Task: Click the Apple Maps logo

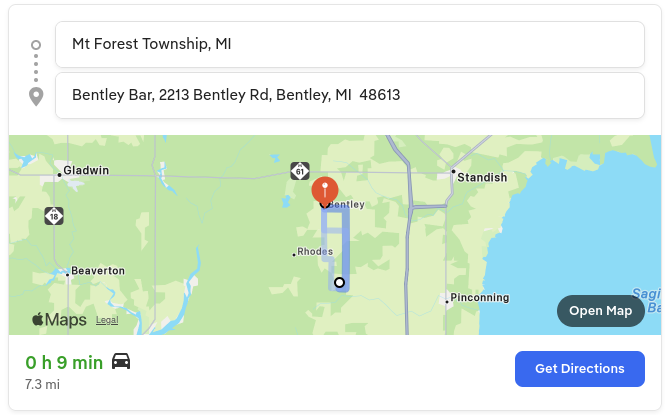Action: (59, 320)
